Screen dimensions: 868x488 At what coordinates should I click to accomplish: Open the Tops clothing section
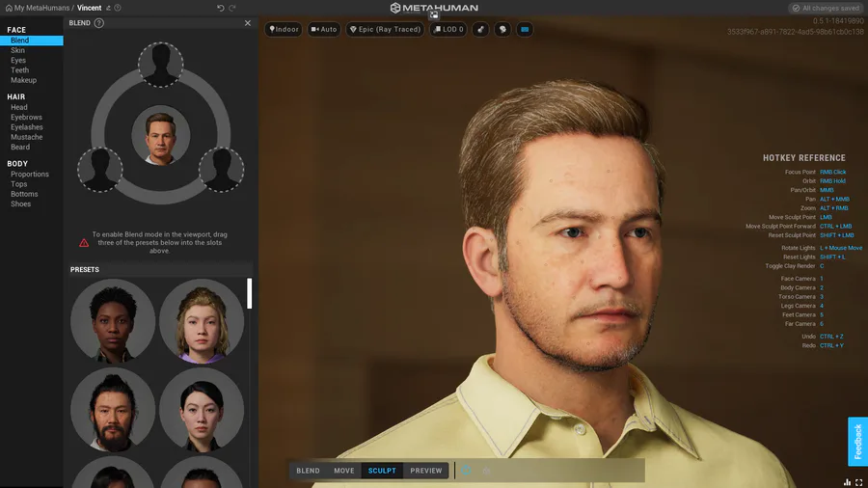tap(19, 184)
